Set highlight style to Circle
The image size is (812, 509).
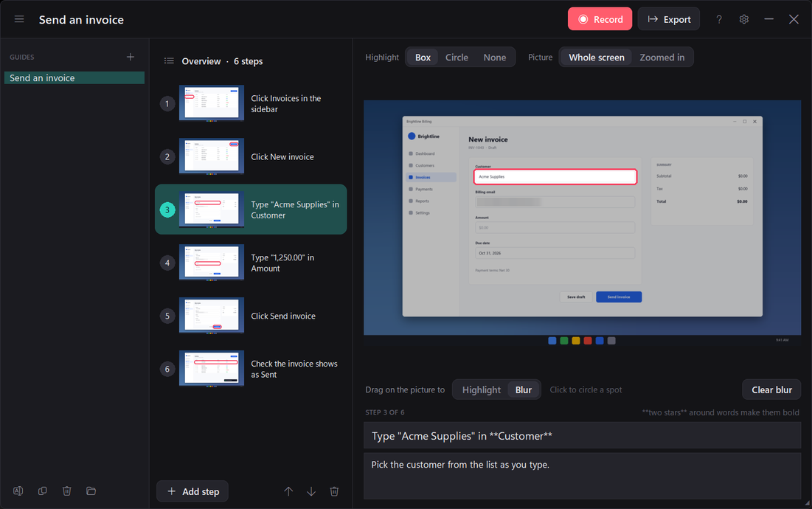457,58
